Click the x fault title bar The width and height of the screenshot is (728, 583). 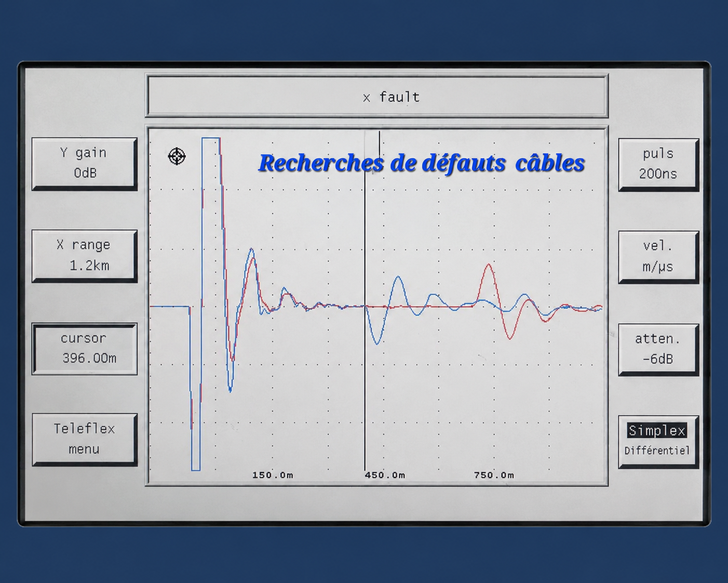(x=377, y=96)
